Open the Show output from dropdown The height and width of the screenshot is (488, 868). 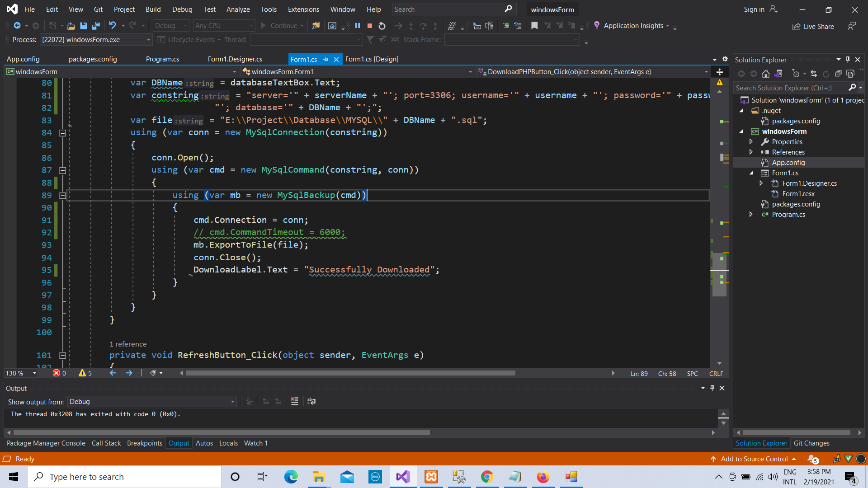click(x=152, y=402)
